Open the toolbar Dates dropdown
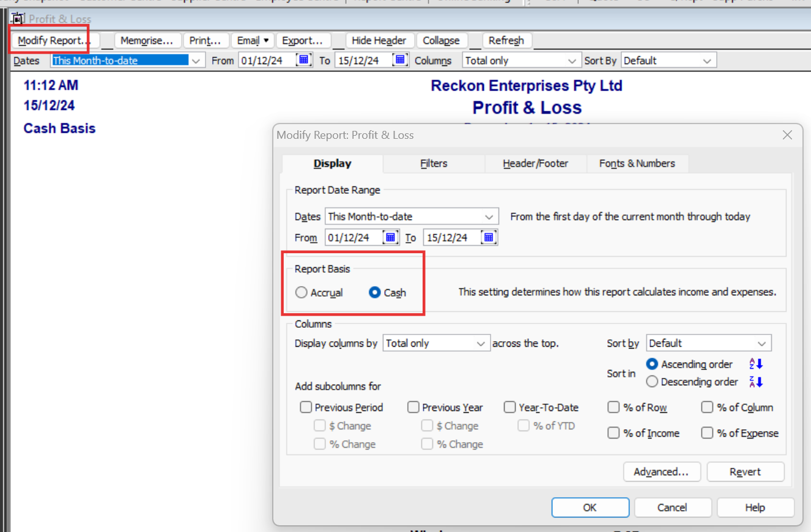This screenshot has height=532, width=811. coord(196,61)
